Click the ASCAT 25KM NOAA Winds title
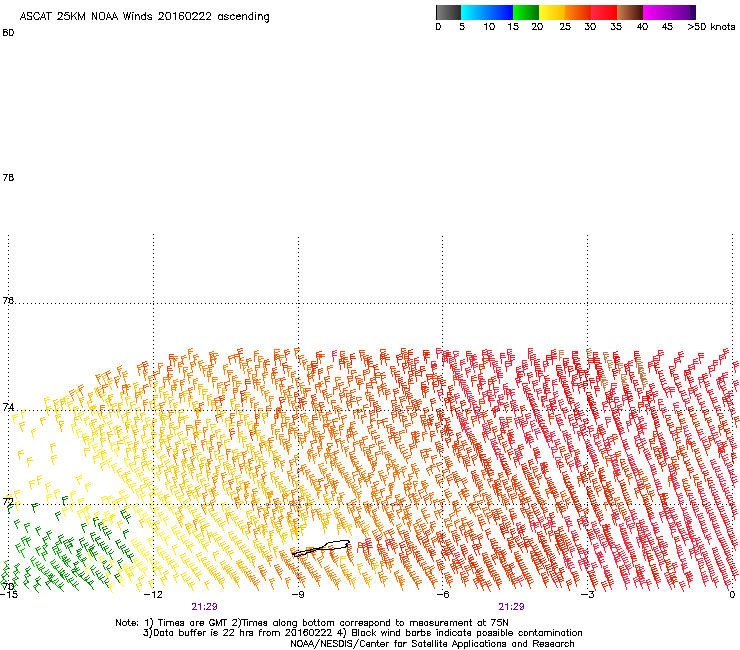Viewport: 740px width, 650px height. tap(144, 16)
